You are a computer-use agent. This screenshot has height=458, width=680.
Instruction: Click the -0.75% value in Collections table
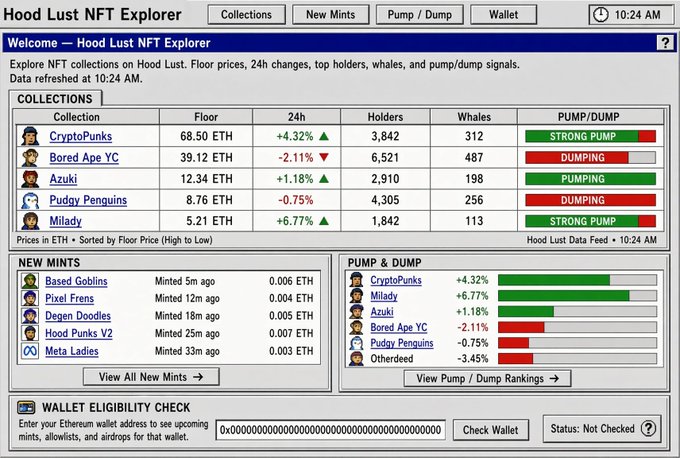295,200
